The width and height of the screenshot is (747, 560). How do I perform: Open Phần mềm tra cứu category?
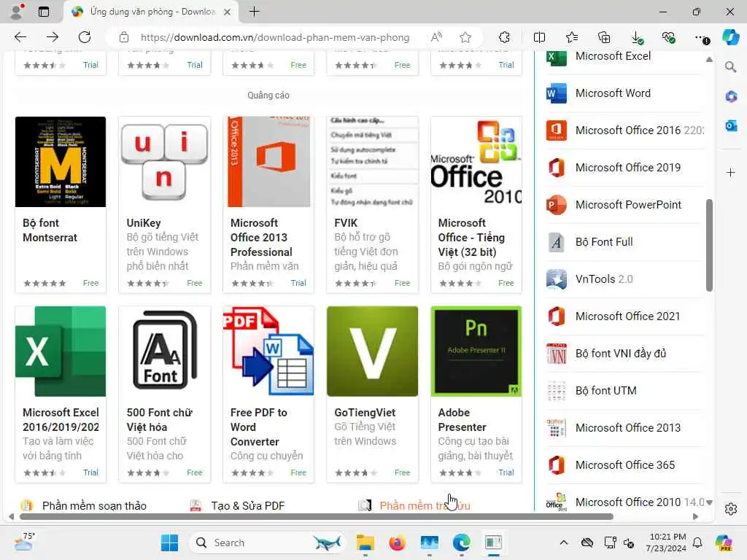425,506
